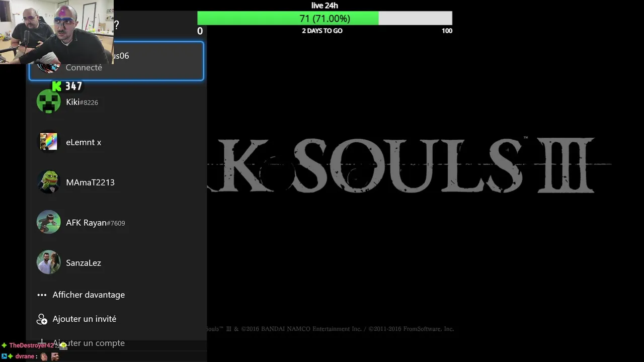Click the green K 347 counter
Viewport: 644px width, 362px height.
[x=67, y=86]
